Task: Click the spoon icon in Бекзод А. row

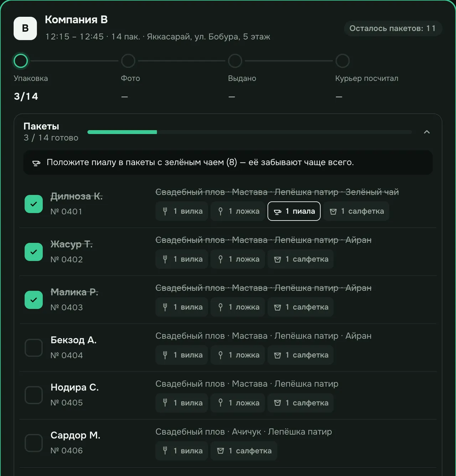Action: pyautogui.click(x=221, y=355)
